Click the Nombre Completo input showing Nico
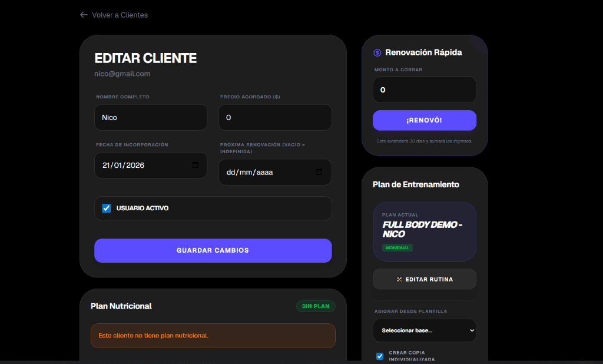The image size is (603, 364). [x=150, y=117]
